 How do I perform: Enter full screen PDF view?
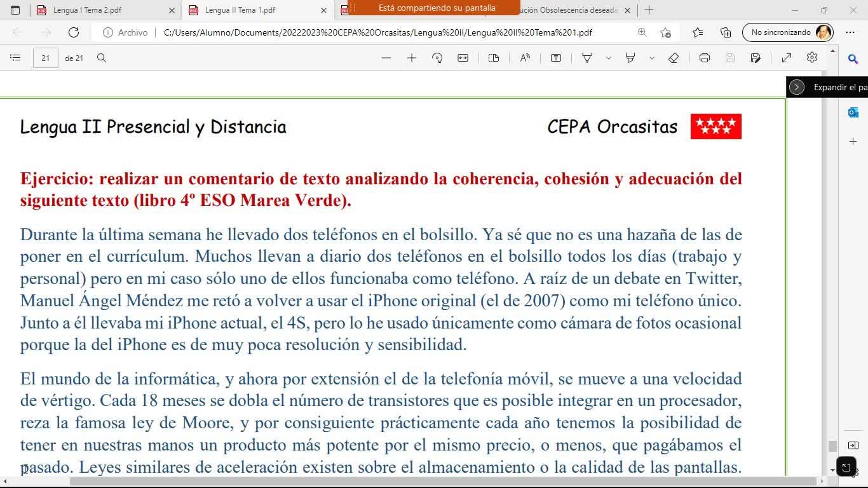click(x=787, y=58)
